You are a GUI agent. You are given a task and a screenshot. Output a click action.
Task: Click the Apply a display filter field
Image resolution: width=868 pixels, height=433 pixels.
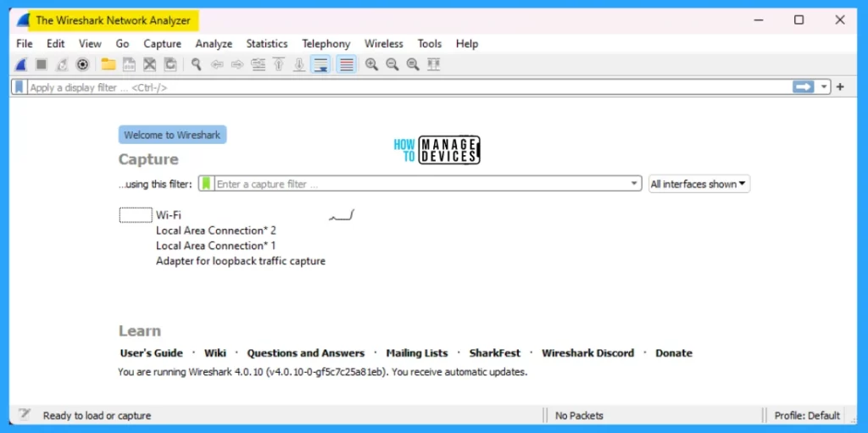coord(409,87)
